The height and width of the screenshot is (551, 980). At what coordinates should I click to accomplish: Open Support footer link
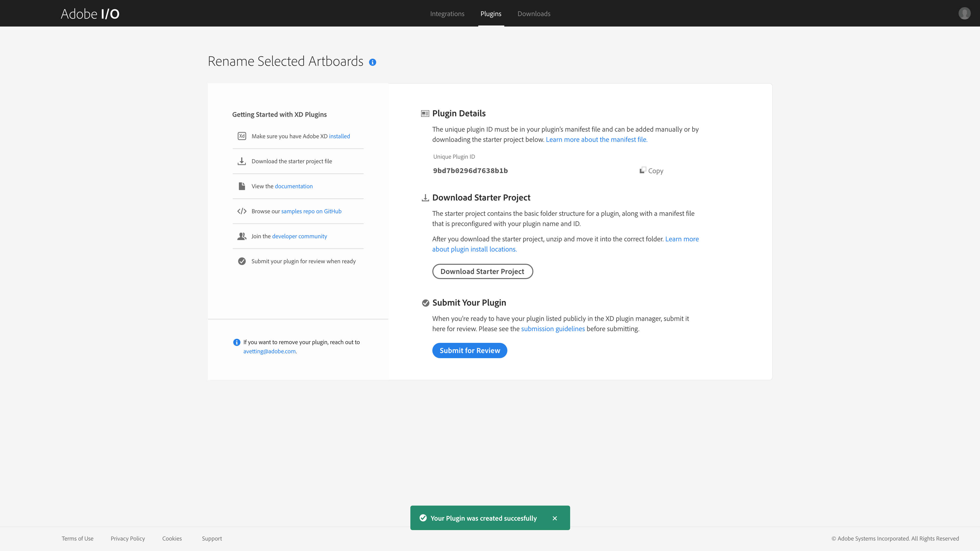212,539
